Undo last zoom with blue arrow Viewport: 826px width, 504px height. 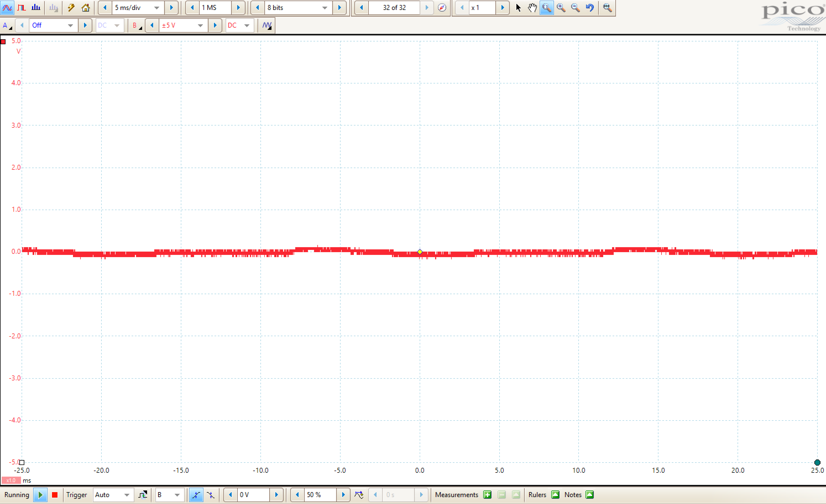[590, 7]
